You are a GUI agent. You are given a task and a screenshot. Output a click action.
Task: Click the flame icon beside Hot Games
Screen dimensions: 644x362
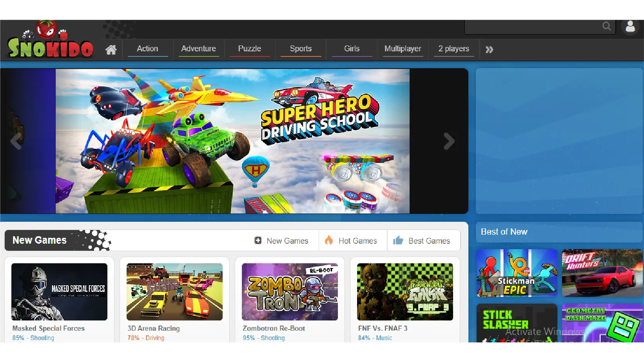(x=329, y=240)
